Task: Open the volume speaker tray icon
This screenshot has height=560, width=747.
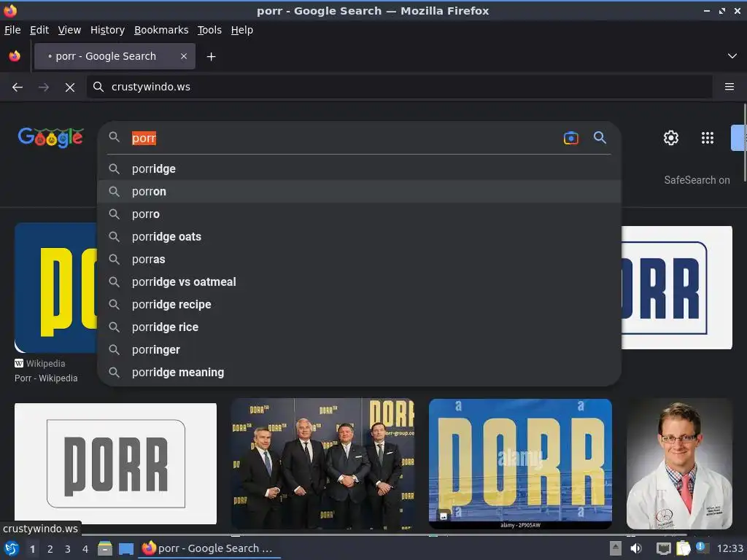Action: [636, 548]
